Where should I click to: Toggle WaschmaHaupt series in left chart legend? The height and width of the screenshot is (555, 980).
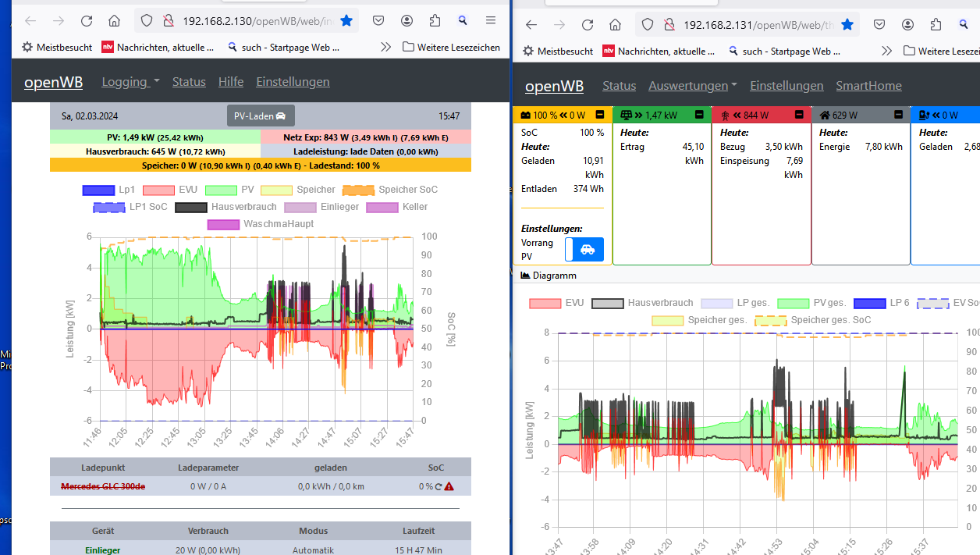pyautogui.click(x=261, y=224)
